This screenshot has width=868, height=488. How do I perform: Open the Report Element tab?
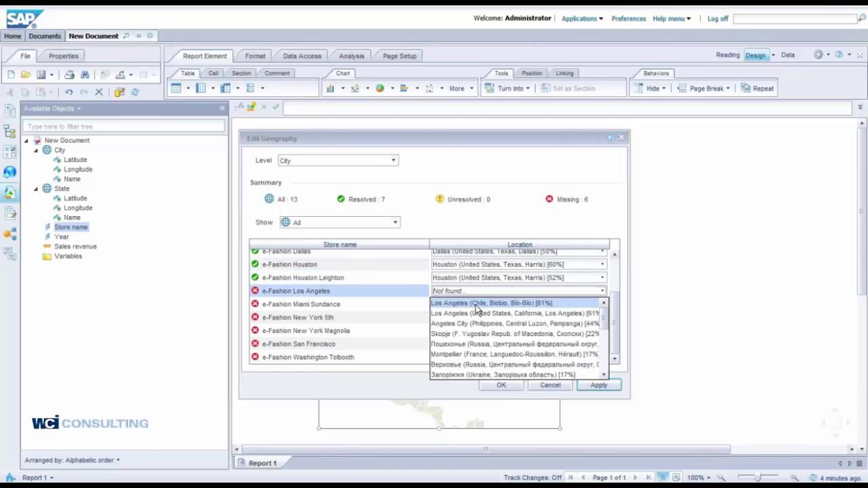[x=205, y=56]
